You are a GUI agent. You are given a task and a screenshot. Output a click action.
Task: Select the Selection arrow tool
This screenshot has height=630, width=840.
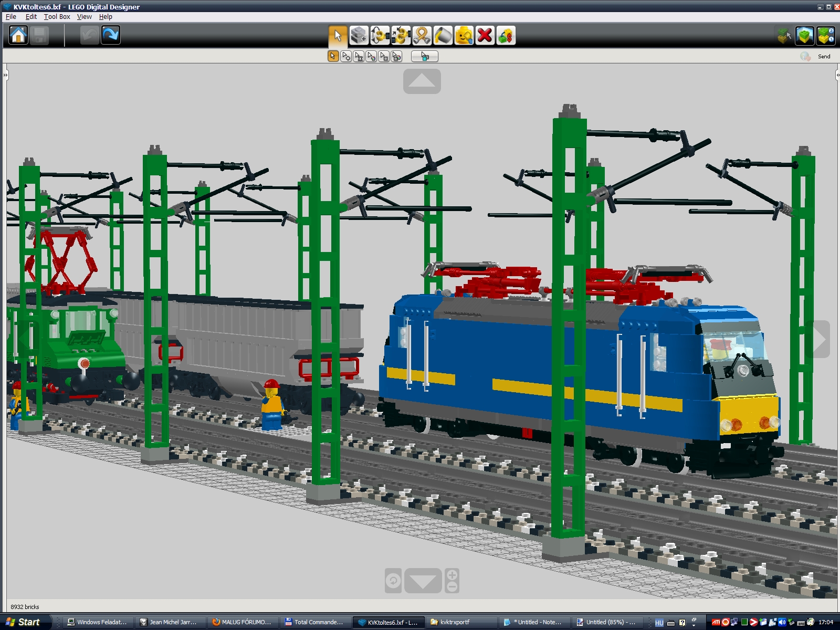point(338,36)
